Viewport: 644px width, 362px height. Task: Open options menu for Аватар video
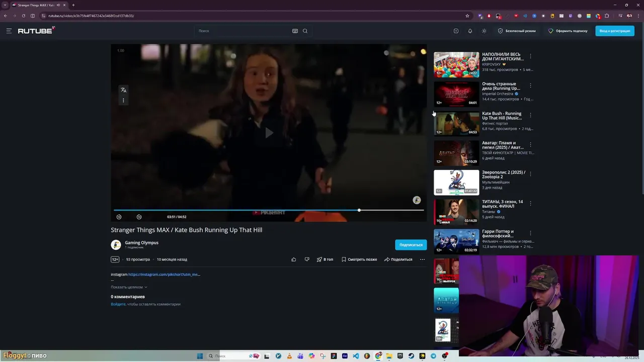click(x=530, y=145)
